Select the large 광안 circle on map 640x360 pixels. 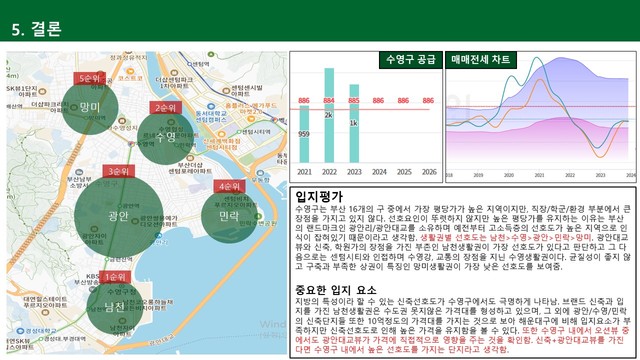coord(119,216)
